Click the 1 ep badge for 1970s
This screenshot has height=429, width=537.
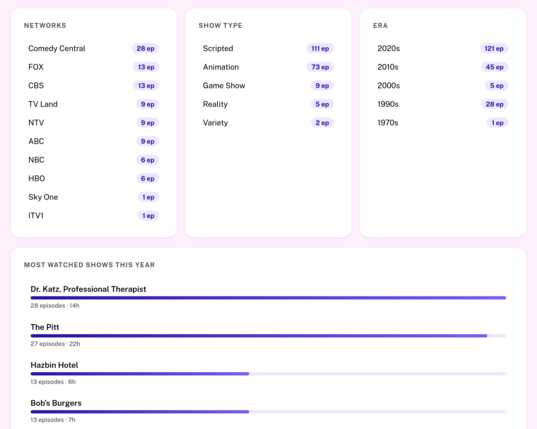(x=498, y=123)
